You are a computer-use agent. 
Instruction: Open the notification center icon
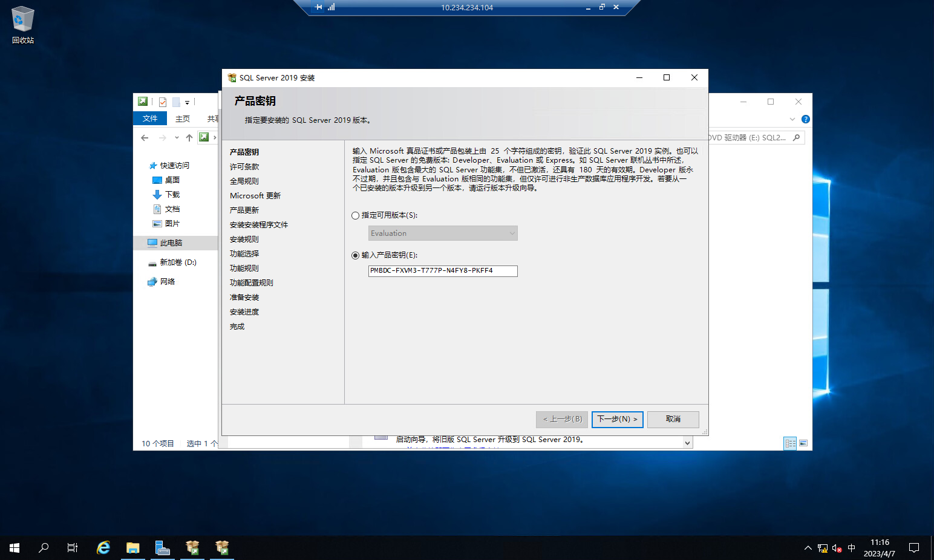(913, 547)
